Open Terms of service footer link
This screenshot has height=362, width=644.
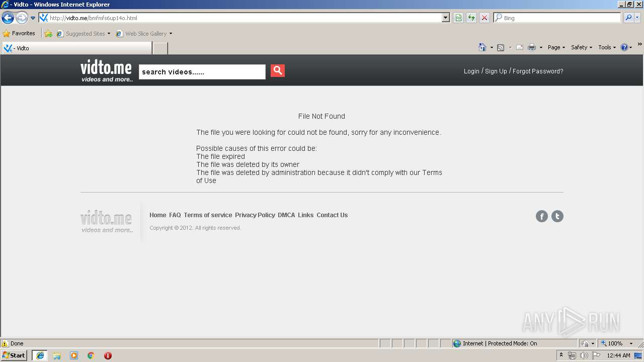pos(208,215)
